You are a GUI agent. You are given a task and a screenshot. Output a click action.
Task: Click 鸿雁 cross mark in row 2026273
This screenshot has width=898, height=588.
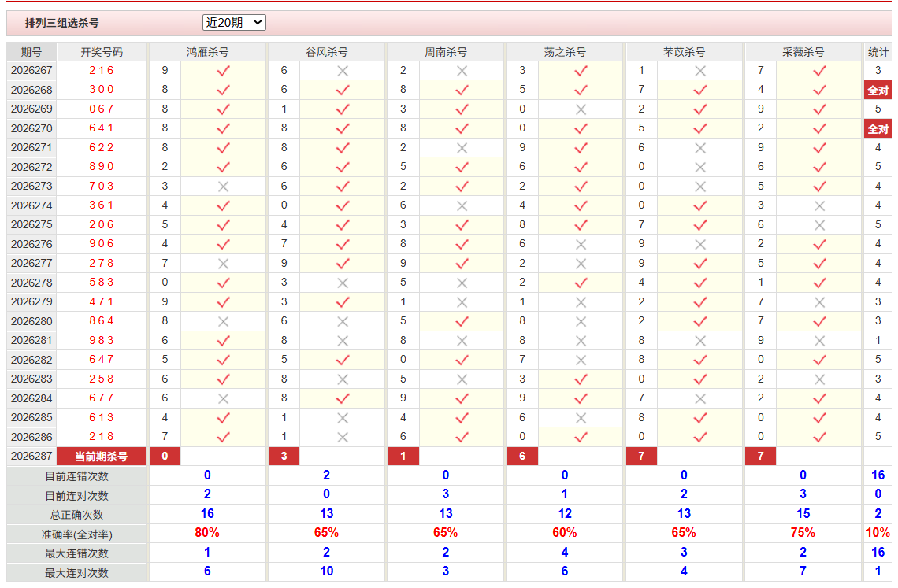[x=224, y=187]
